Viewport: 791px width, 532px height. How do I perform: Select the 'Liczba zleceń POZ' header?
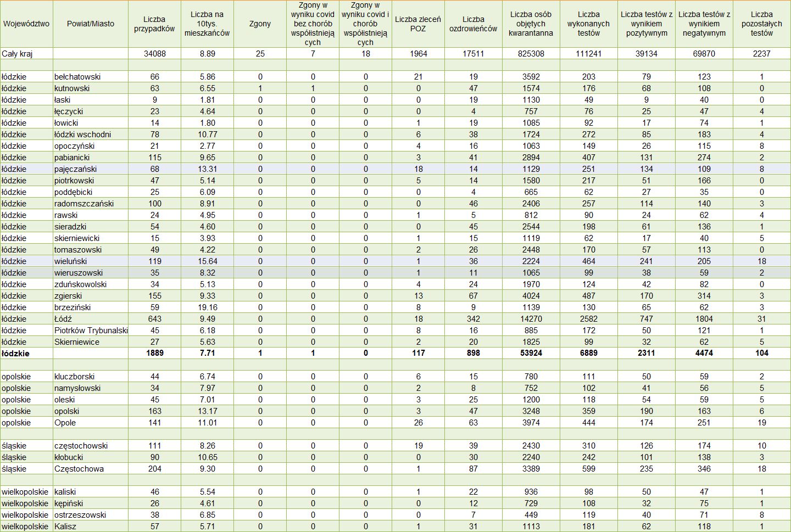pos(418,24)
